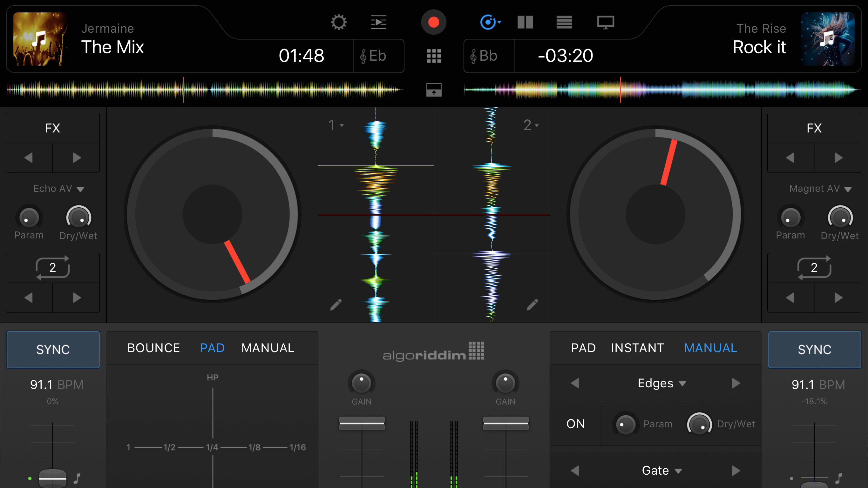Open the deck 2 selector dropdown
The width and height of the screenshot is (868, 488).
(x=531, y=125)
